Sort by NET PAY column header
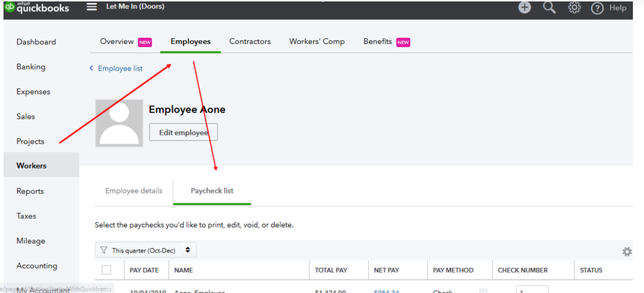The height and width of the screenshot is (293, 644). click(x=387, y=270)
